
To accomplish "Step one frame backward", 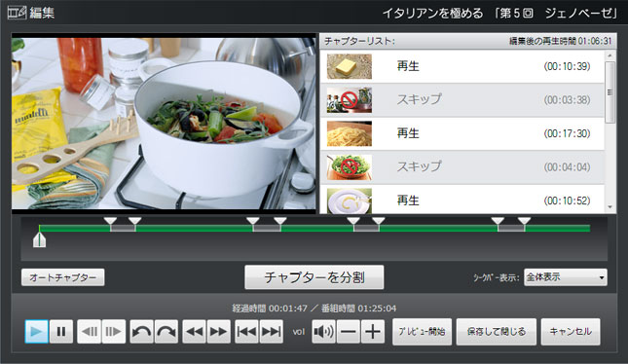I will pos(89,332).
